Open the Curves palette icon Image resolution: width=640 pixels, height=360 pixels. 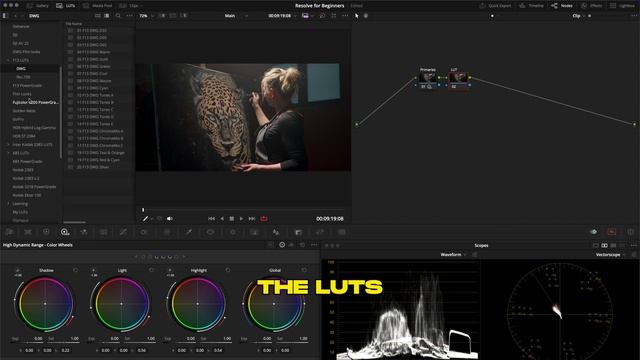(123, 232)
